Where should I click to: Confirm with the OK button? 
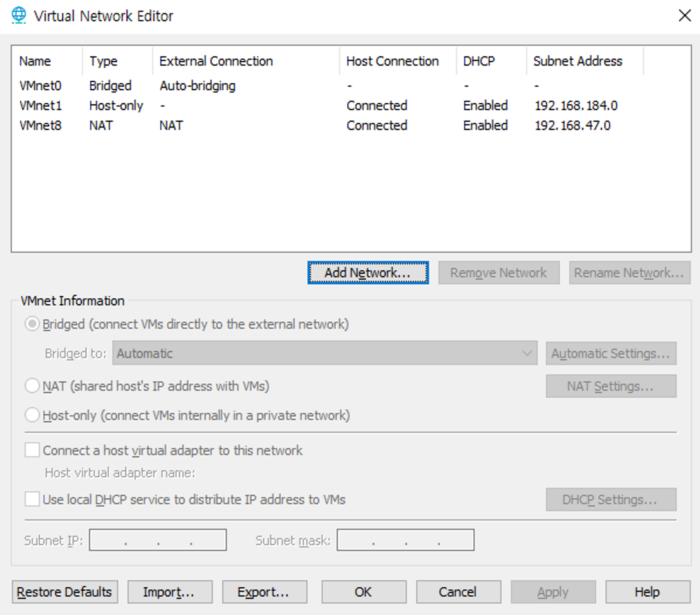point(364,592)
